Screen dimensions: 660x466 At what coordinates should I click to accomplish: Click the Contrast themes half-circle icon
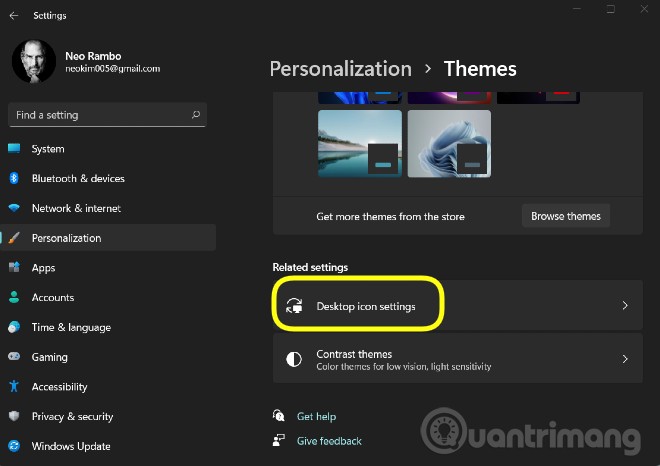pos(294,359)
